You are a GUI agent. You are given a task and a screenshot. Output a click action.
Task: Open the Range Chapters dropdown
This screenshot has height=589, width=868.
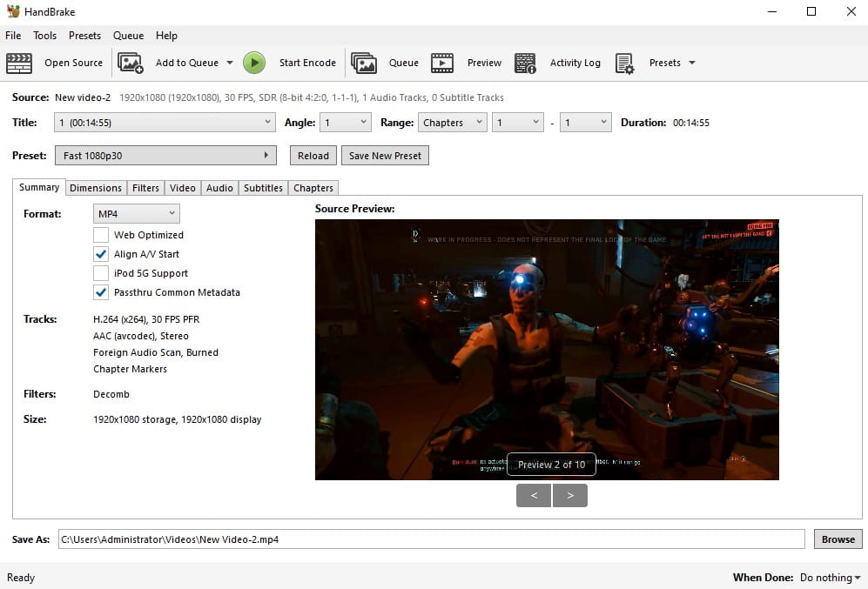coord(452,123)
